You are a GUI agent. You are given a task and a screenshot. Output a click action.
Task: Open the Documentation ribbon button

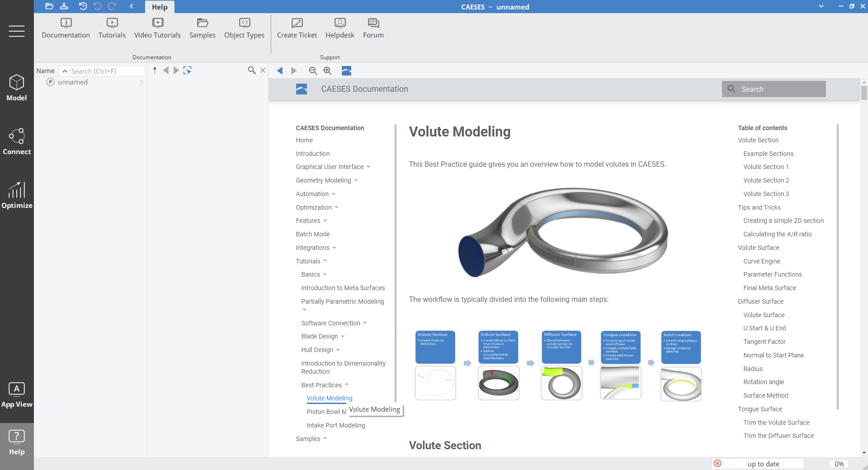coord(66,28)
